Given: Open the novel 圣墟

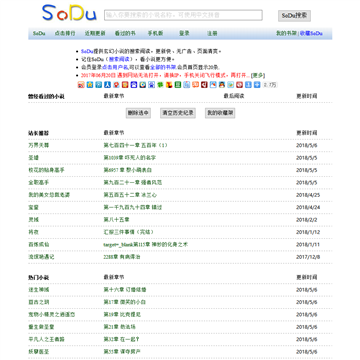Looking at the screenshot, I should [x=33, y=158].
